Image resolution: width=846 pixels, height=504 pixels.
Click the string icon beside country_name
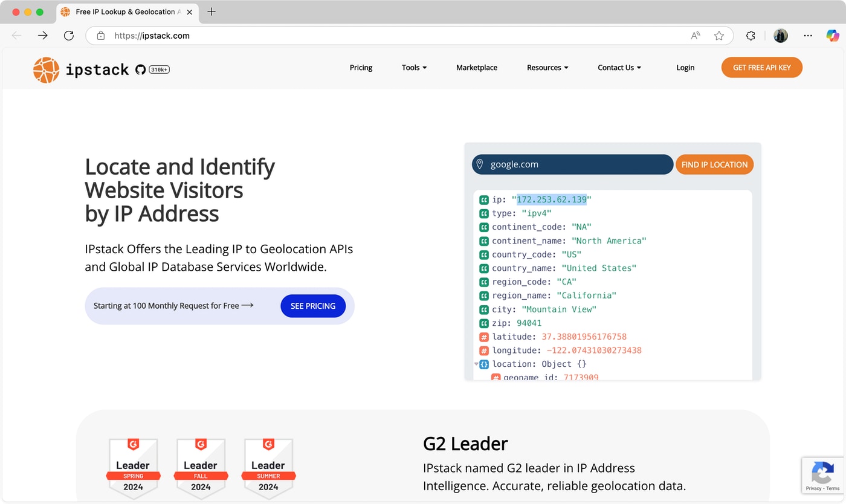point(484,268)
